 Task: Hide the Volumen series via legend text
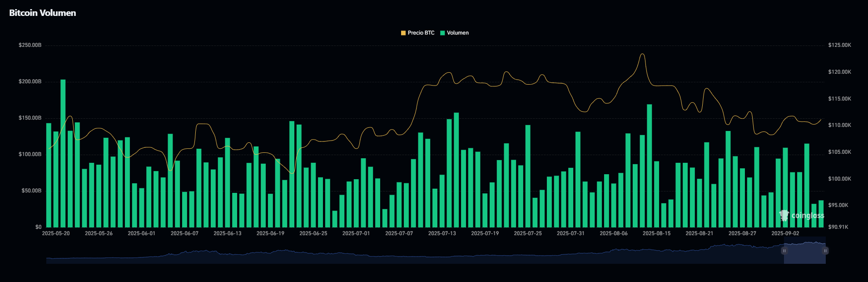pos(457,33)
